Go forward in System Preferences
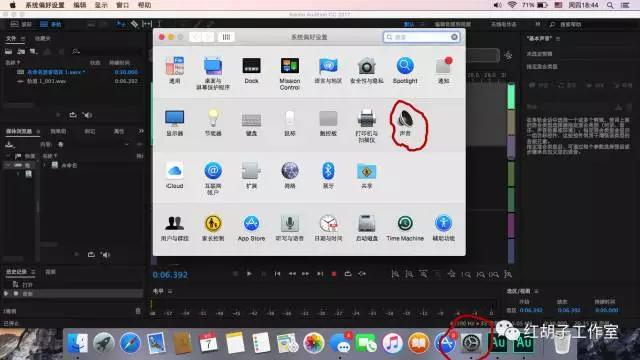Screen dimensions: 640x360 [x=208, y=37]
